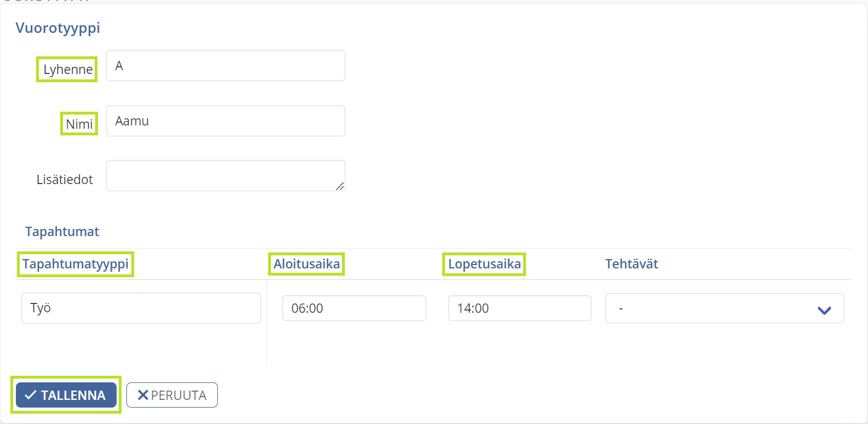Image resolution: width=868 pixels, height=424 pixels.
Task: Open the Tapahtumatyyppi field containing Työ
Action: coord(141,308)
